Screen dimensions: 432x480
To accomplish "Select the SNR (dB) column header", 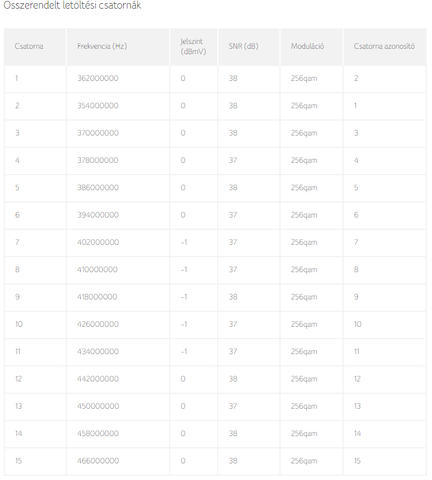I will tap(243, 46).
